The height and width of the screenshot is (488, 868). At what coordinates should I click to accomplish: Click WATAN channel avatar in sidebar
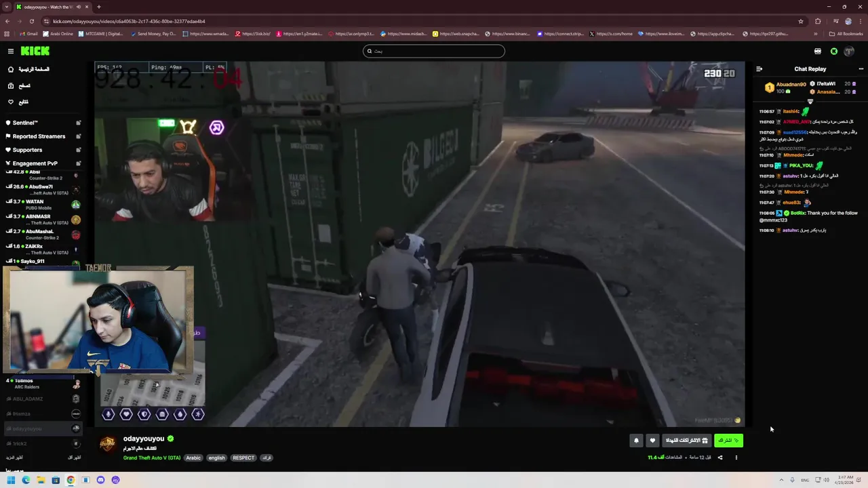pyautogui.click(x=76, y=205)
